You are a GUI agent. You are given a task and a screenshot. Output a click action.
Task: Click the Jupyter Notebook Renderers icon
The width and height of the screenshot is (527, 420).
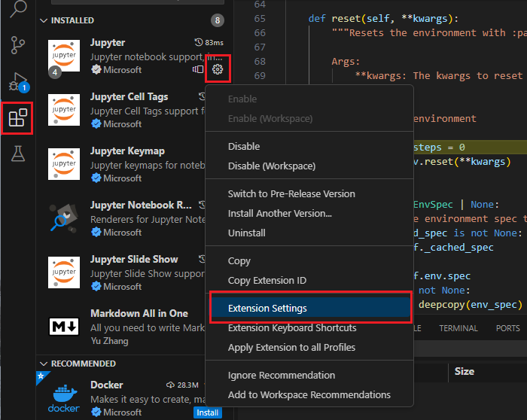click(64, 218)
